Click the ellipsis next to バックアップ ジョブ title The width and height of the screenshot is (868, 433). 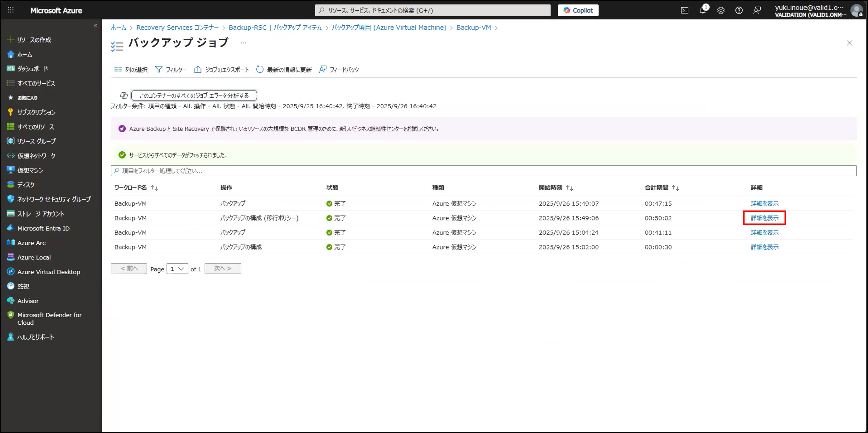[243, 43]
